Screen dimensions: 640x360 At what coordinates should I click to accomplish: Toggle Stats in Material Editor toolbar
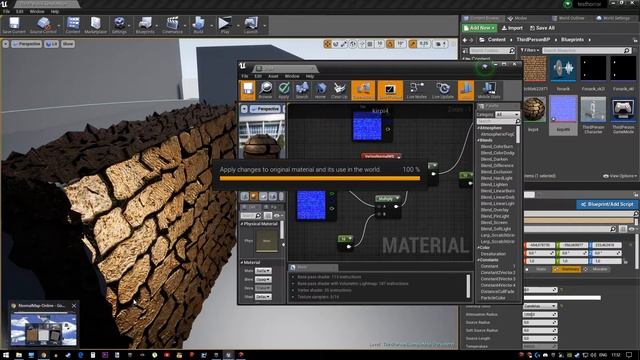[466, 90]
